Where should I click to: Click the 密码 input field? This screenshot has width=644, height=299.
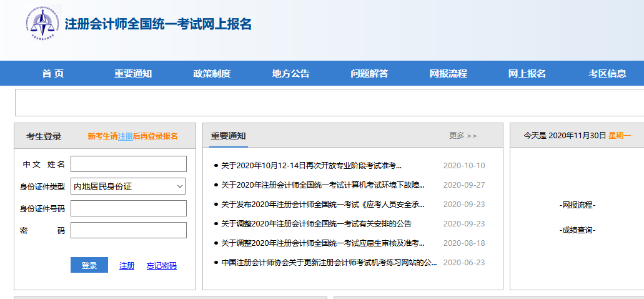(x=129, y=230)
